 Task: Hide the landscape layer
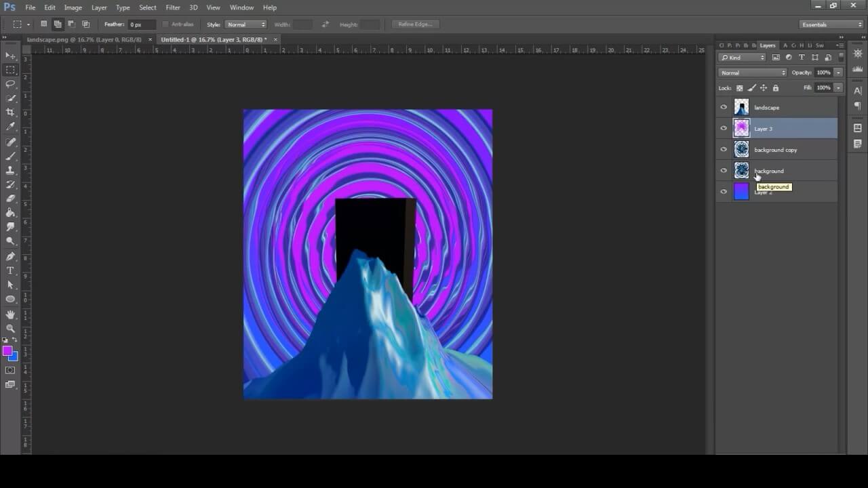point(724,107)
